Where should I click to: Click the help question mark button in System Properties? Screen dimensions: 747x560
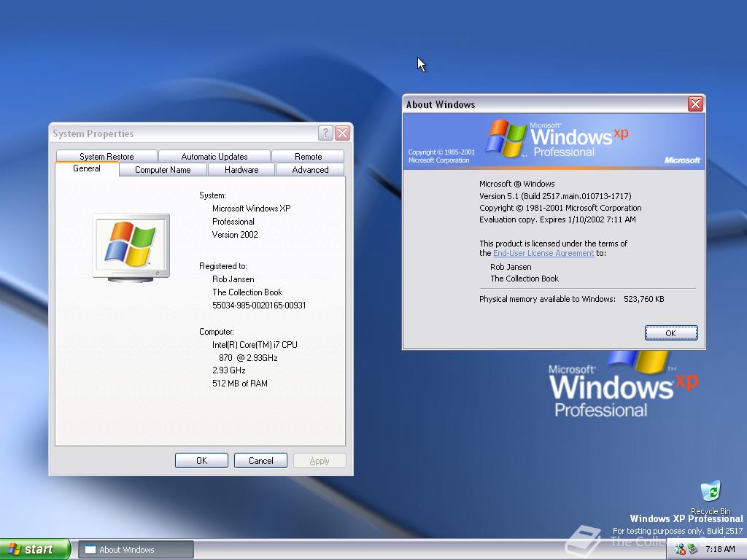[x=325, y=133]
